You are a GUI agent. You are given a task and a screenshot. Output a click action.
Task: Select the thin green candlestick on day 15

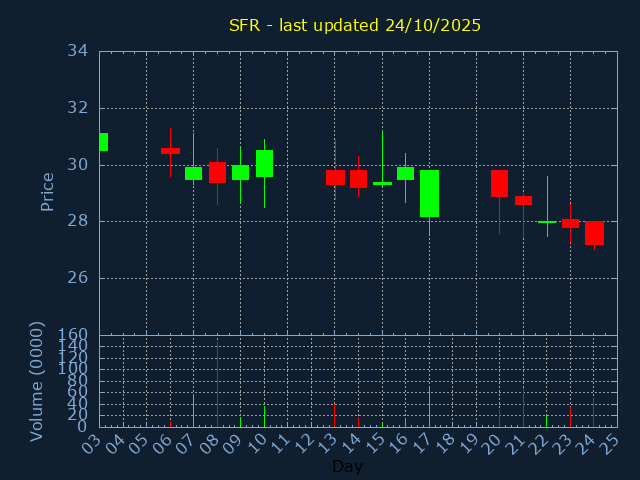[382, 183]
